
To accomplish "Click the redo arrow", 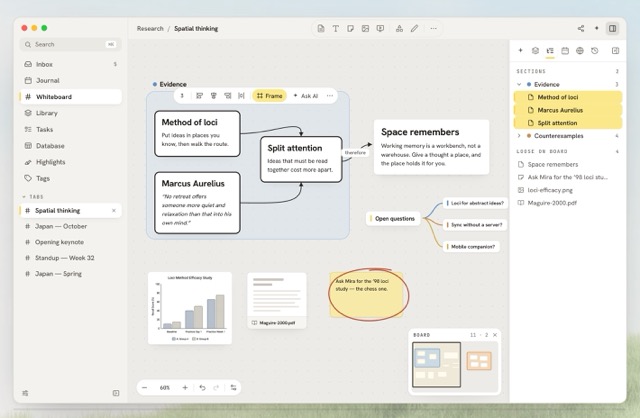I will click(216, 387).
